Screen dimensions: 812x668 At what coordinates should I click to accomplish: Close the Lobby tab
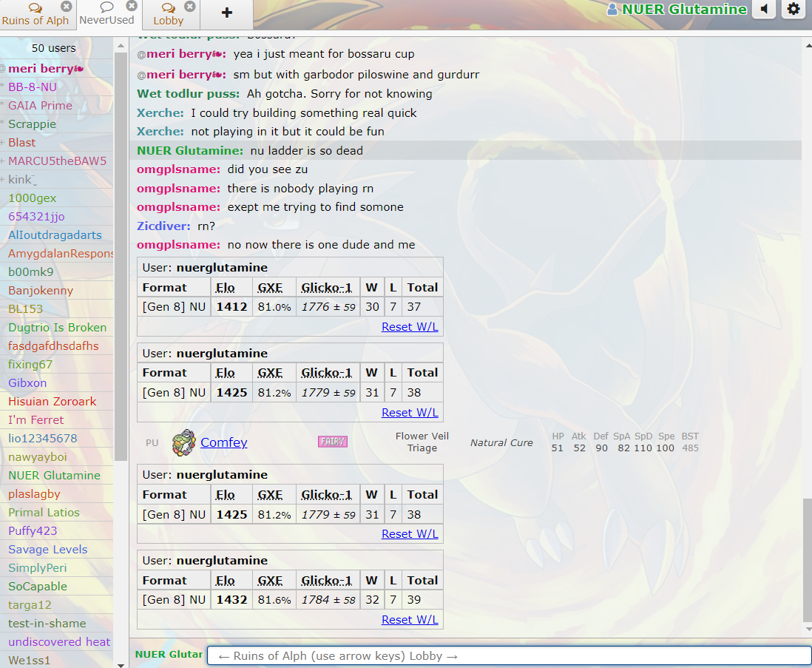coord(190,6)
